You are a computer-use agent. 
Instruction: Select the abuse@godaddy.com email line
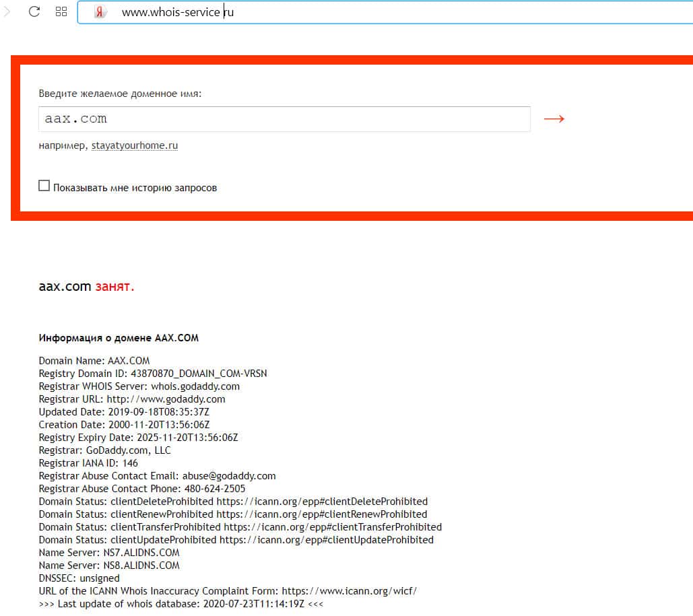click(x=158, y=476)
